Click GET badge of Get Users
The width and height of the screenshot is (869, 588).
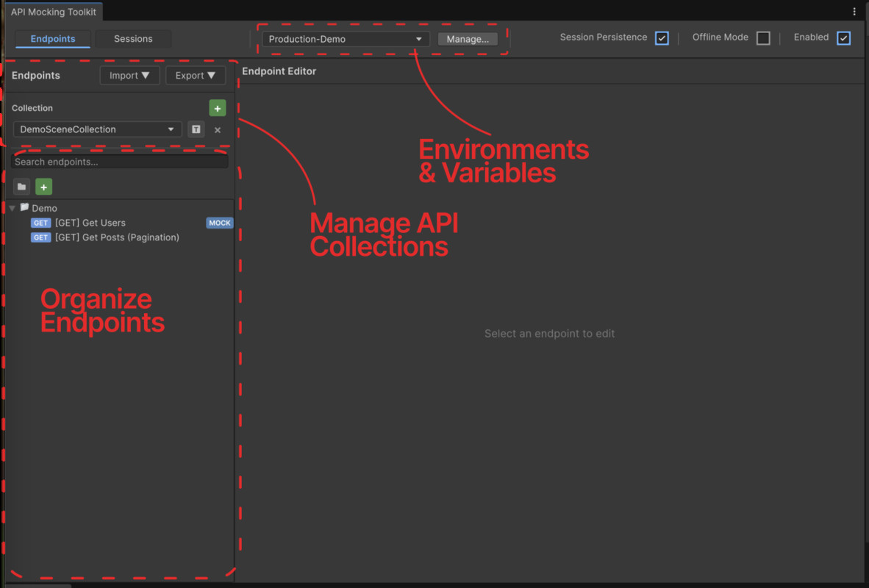pos(40,223)
